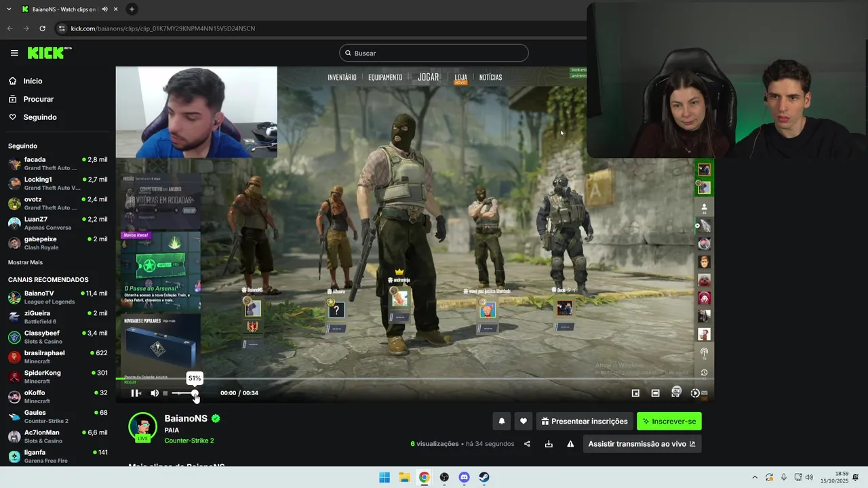Open followed channel facada
The height and width of the screenshot is (488, 868).
click(57, 163)
